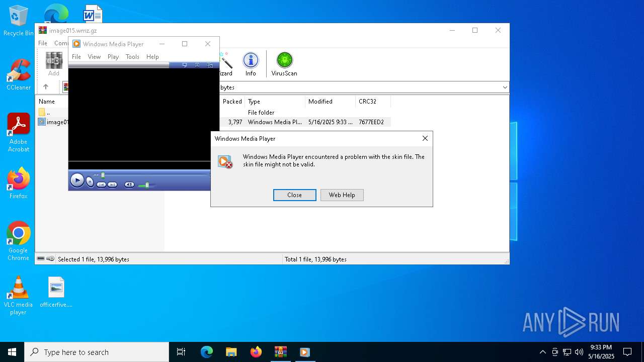
Task: Click the first skin view button above video
Action: 185,65
